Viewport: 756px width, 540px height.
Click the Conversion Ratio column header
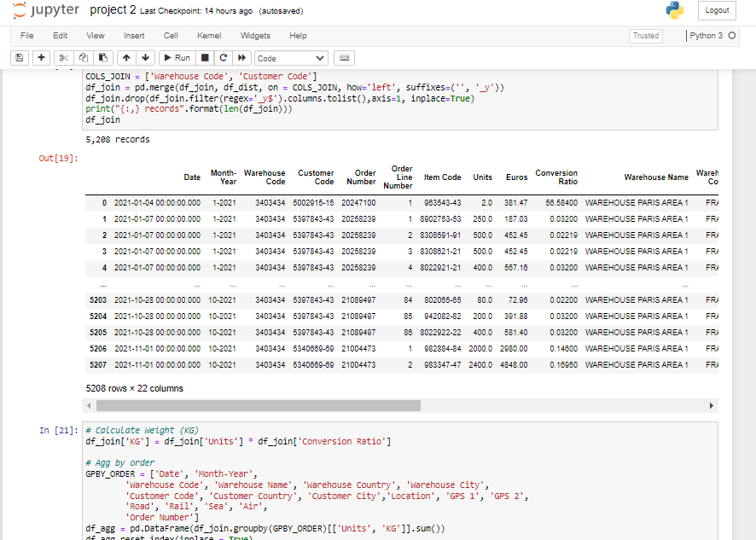pyautogui.click(x=556, y=177)
